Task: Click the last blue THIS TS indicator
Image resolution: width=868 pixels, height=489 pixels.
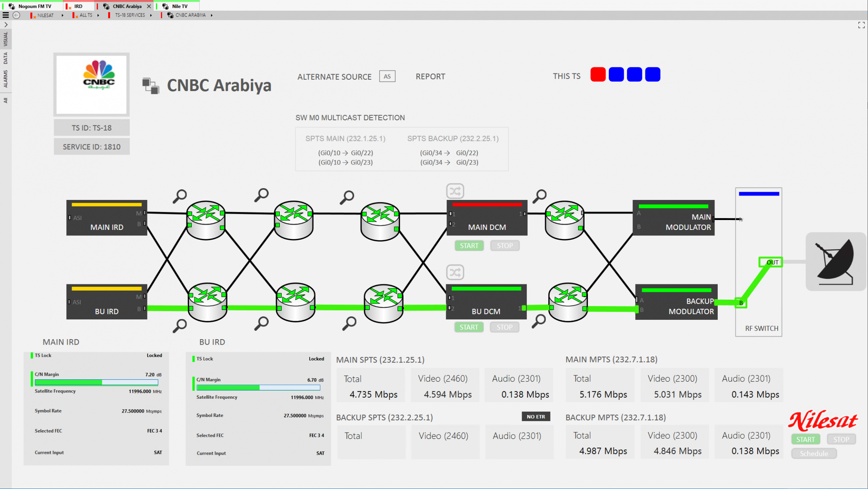Action: pyautogui.click(x=653, y=75)
